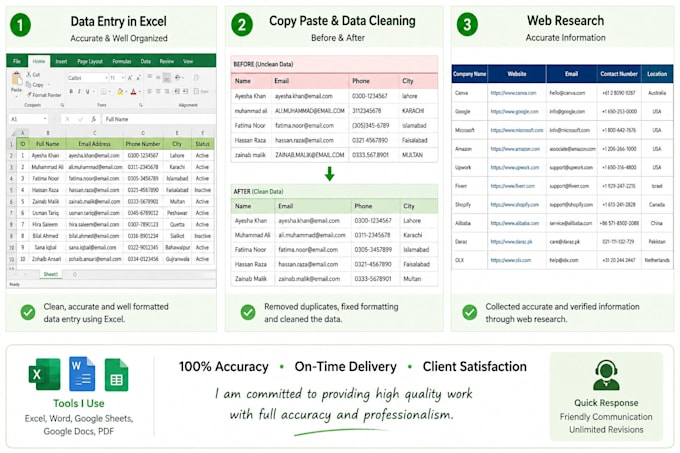This screenshot has height=453, width=680.
Task: Click the Word document logo icon
Action: [82, 374]
